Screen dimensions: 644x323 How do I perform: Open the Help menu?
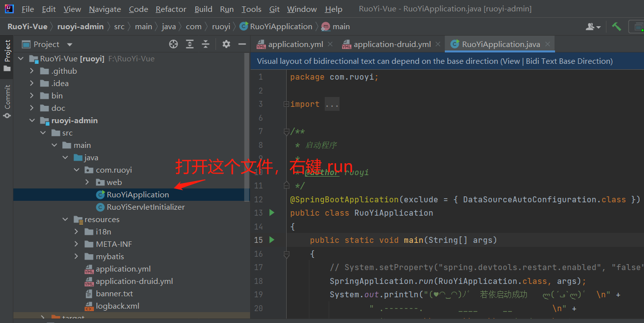(x=334, y=9)
